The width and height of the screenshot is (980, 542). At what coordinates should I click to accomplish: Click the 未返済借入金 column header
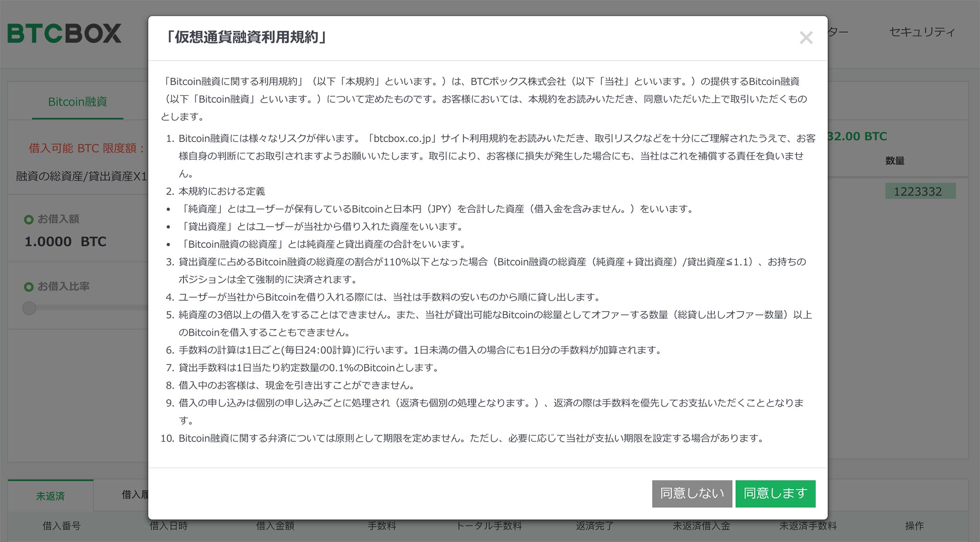[x=702, y=526]
